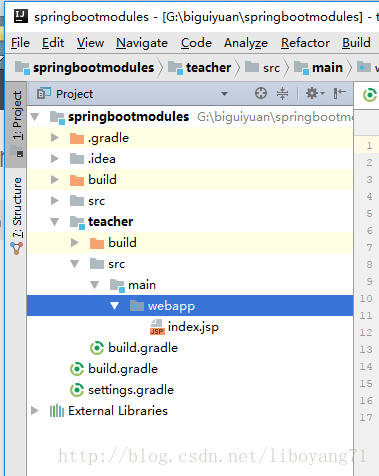The width and height of the screenshot is (379, 476).
Task: Click springbootmodules folder icon in breadcrumb
Action: tap(22, 68)
